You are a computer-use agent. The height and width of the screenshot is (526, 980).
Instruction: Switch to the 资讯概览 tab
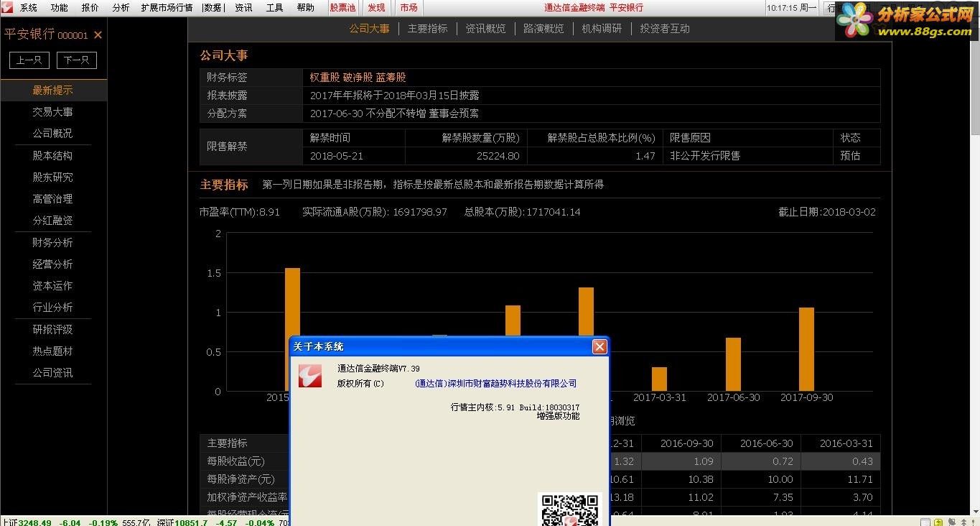coord(485,29)
